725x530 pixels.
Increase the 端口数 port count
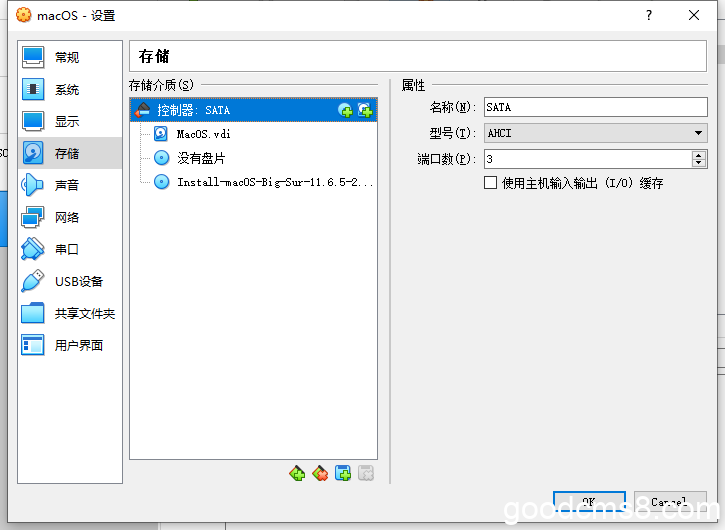(x=699, y=155)
